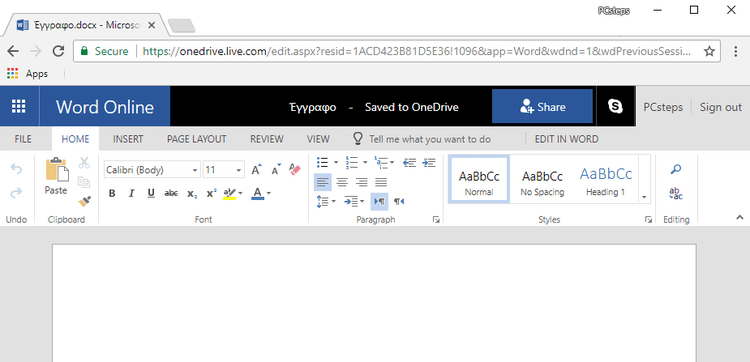Open Paragraph dialog launcher
Screen dimensions: 750x362
[436, 219]
